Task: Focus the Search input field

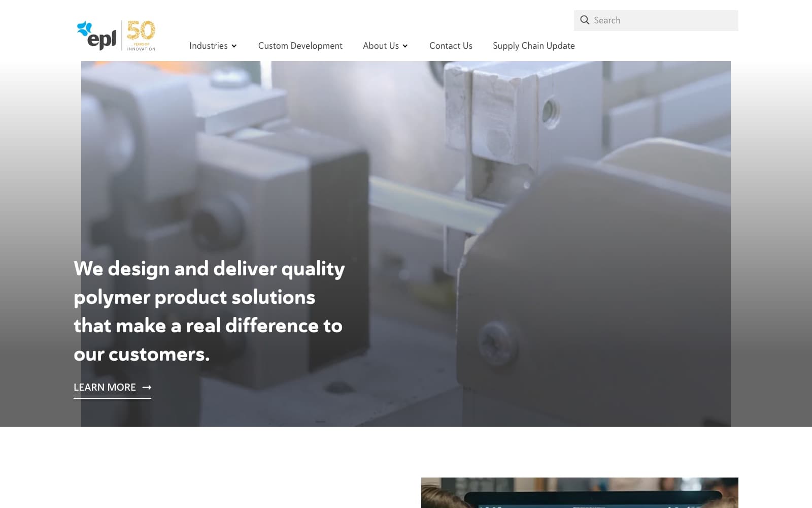Action: click(656, 20)
